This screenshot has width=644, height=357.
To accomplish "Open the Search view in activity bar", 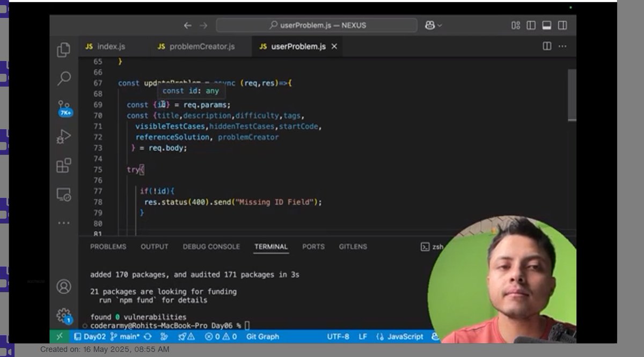I will [x=64, y=78].
